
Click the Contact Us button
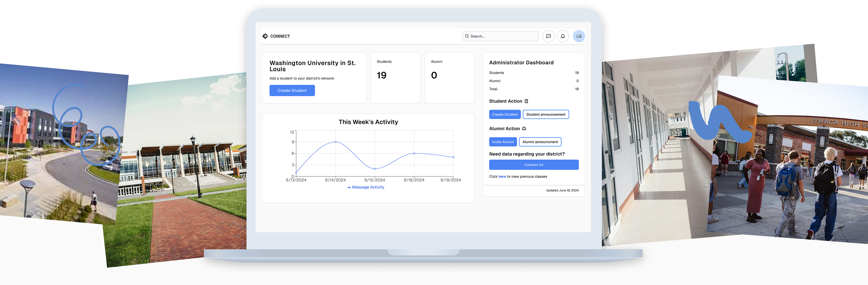534,165
